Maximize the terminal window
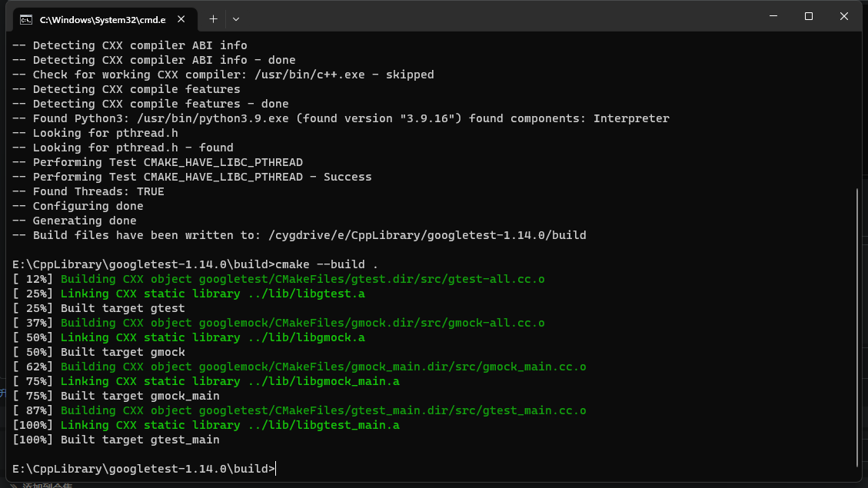 click(x=808, y=16)
